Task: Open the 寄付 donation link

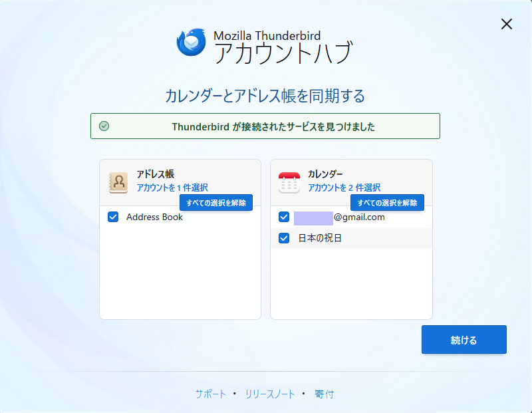Action: click(x=325, y=394)
